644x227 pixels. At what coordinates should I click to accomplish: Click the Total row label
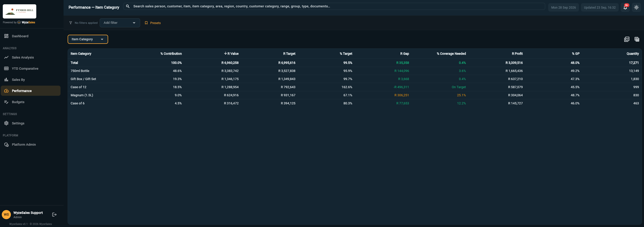point(74,63)
